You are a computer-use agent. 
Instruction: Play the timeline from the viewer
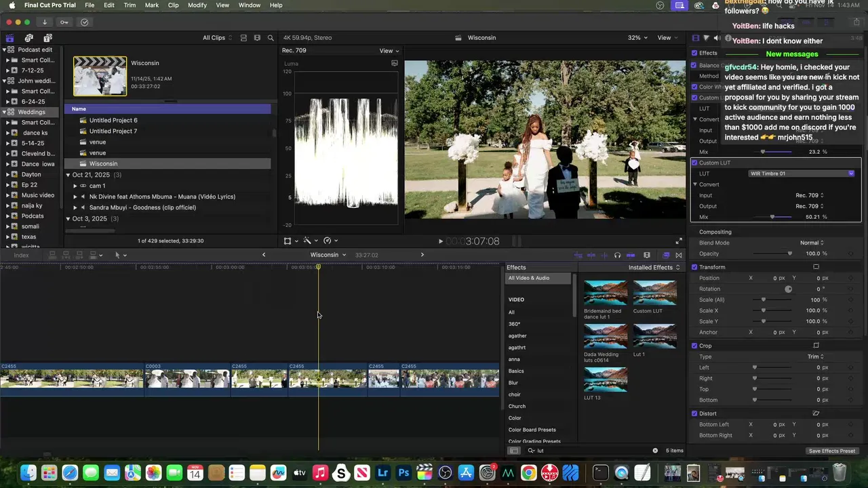coord(441,241)
